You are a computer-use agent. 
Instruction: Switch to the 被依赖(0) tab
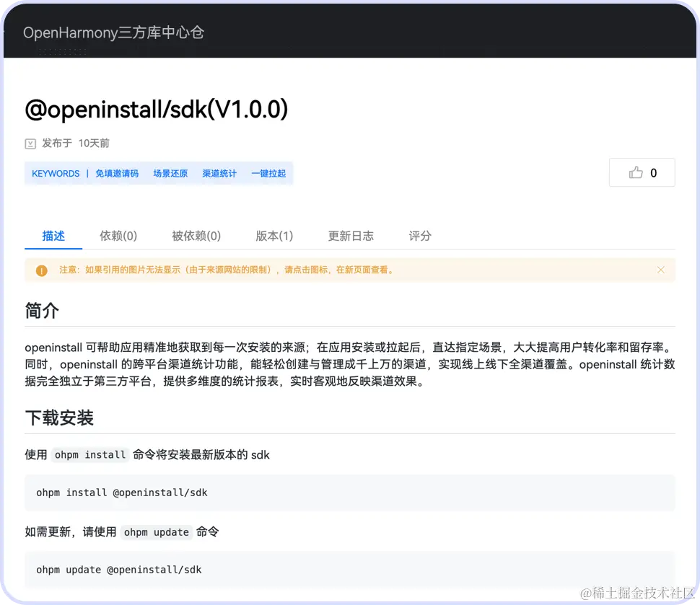click(196, 236)
